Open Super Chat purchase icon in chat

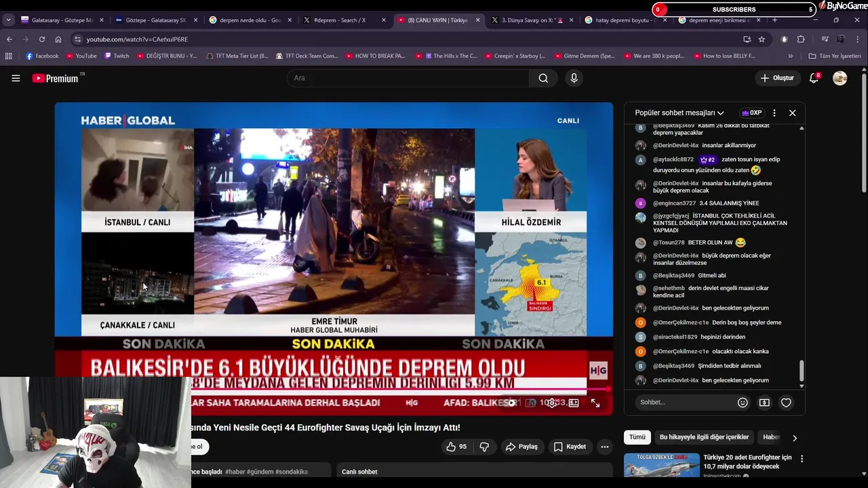[x=764, y=403]
